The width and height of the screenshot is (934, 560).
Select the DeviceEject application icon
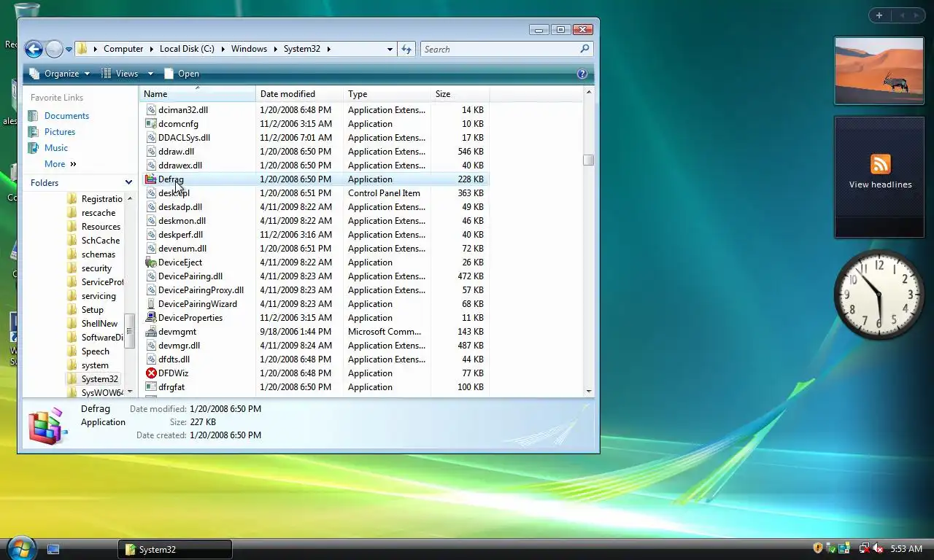151,262
